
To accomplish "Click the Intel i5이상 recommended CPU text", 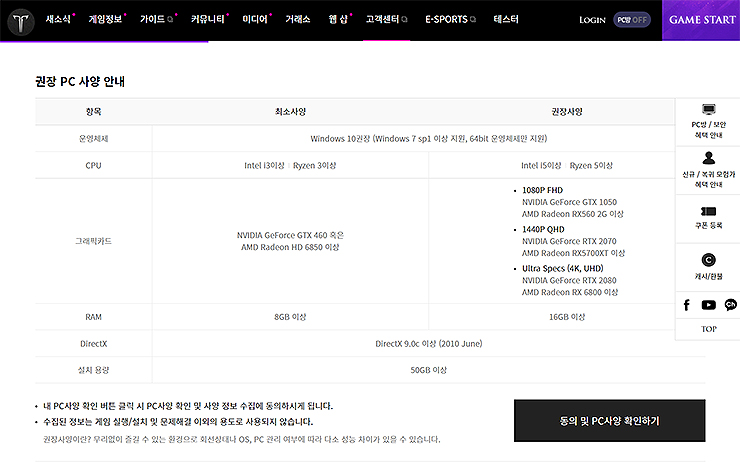I will 541,166.
